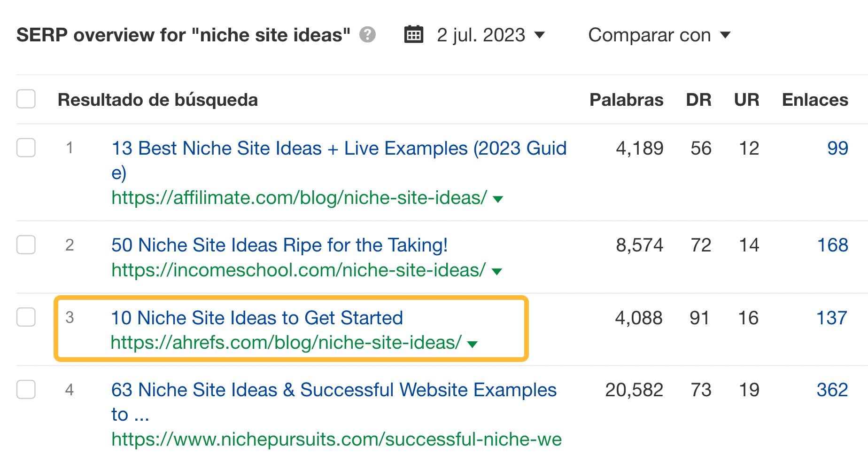This screenshot has width=868, height=455.
Task: Check the checkbox for the nichepursuits.com row
Action: (x=26, y=390)
